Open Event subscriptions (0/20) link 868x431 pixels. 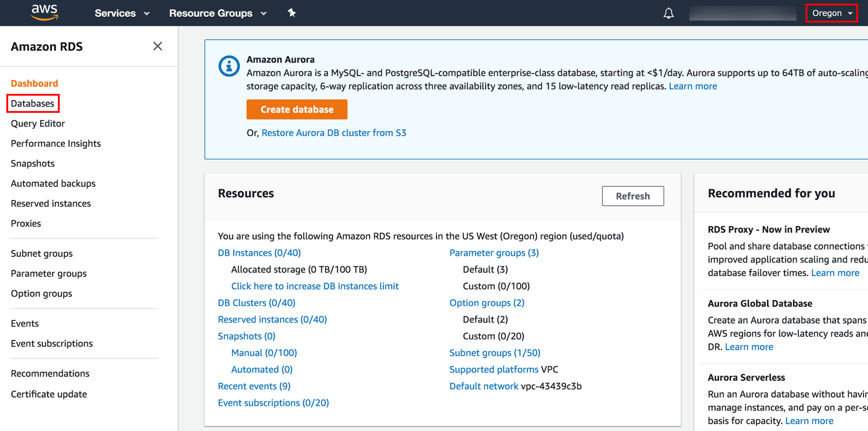click(274, 403)
